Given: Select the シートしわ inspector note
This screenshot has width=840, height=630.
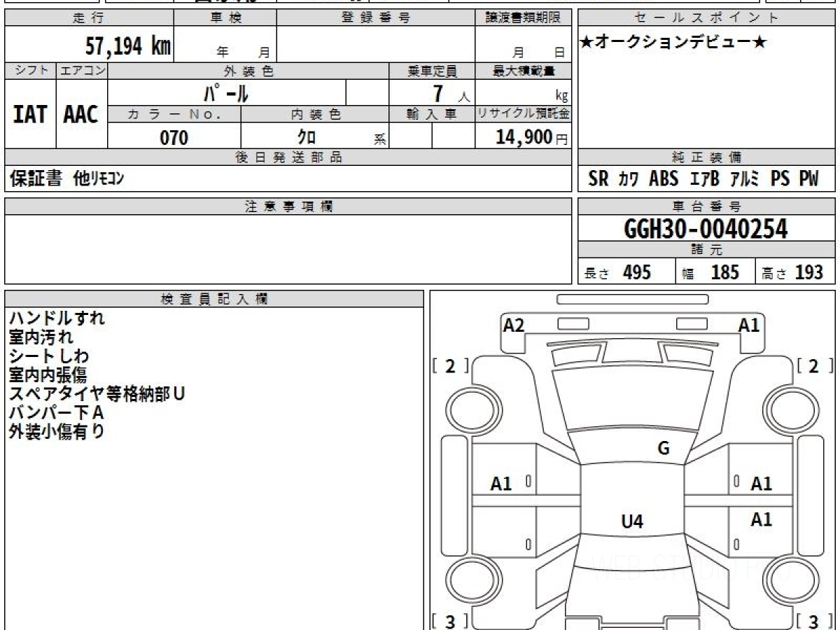Looking at the screenshot, I should click(49, 356).
